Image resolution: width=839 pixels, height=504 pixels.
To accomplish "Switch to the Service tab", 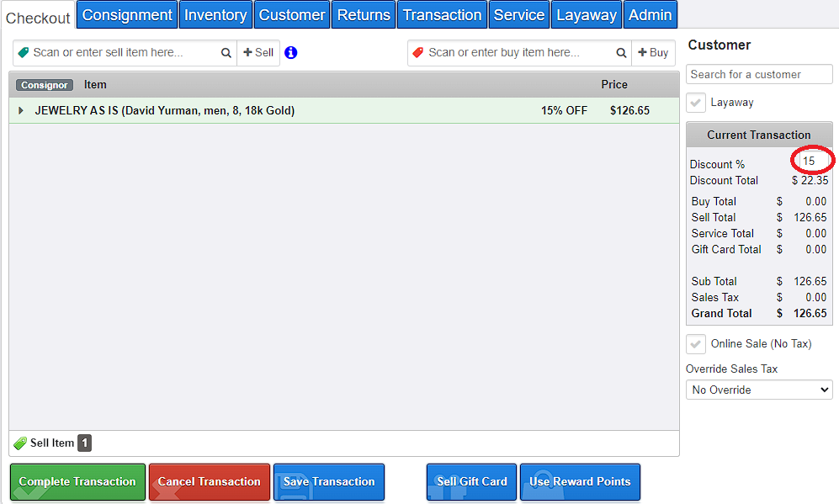I will (518, 15).
